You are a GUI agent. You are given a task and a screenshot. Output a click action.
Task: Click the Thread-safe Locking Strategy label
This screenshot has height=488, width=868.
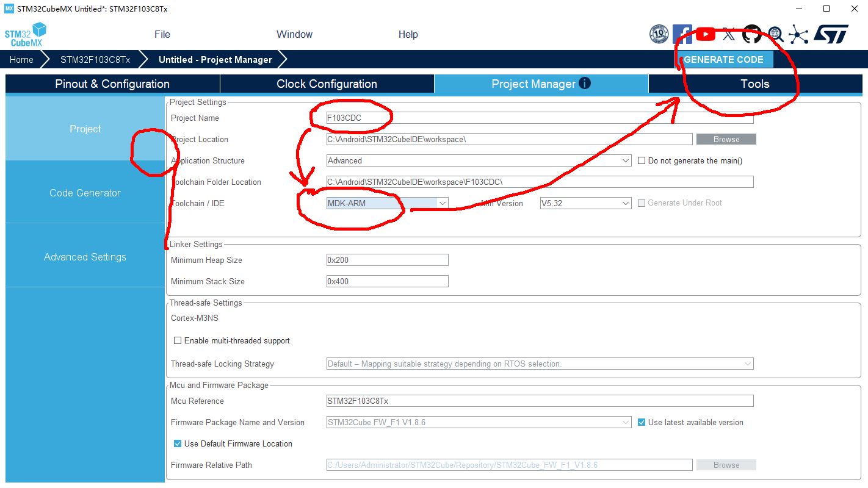tap(222, 364)
